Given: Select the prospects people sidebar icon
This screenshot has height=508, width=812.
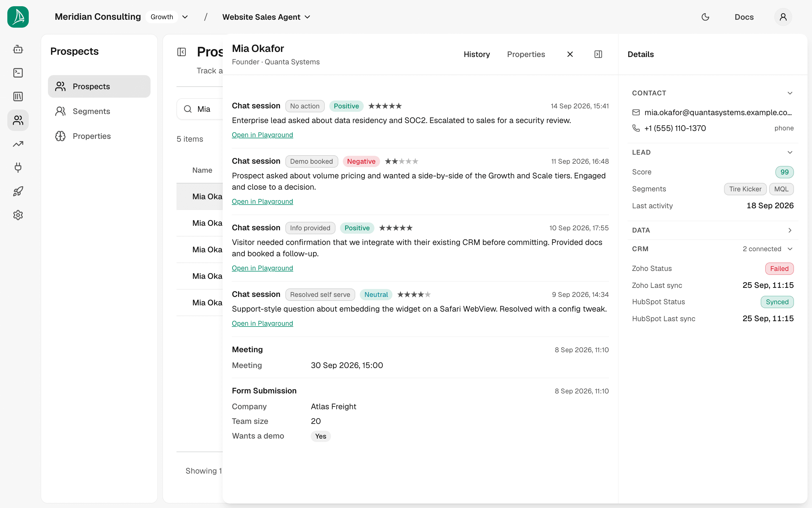Looking at the screenshot, I should pyautogui.click(x=18, y=120).
